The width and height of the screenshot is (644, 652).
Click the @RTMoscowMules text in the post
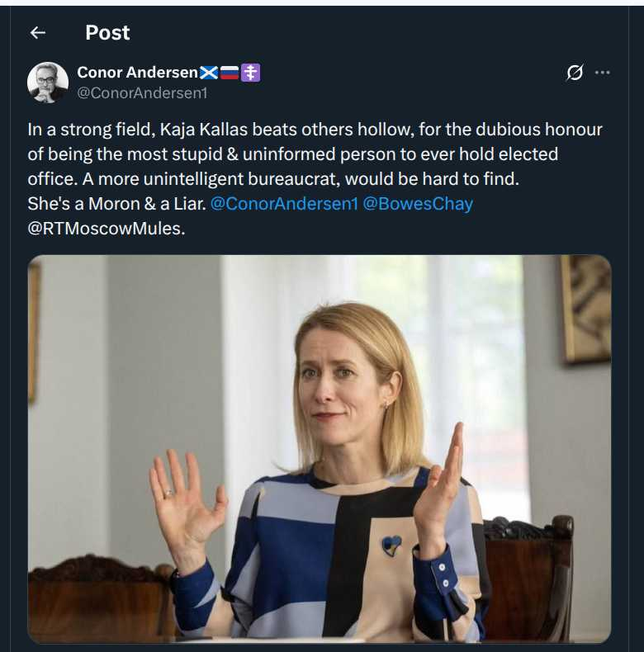[x=106, y=228]
